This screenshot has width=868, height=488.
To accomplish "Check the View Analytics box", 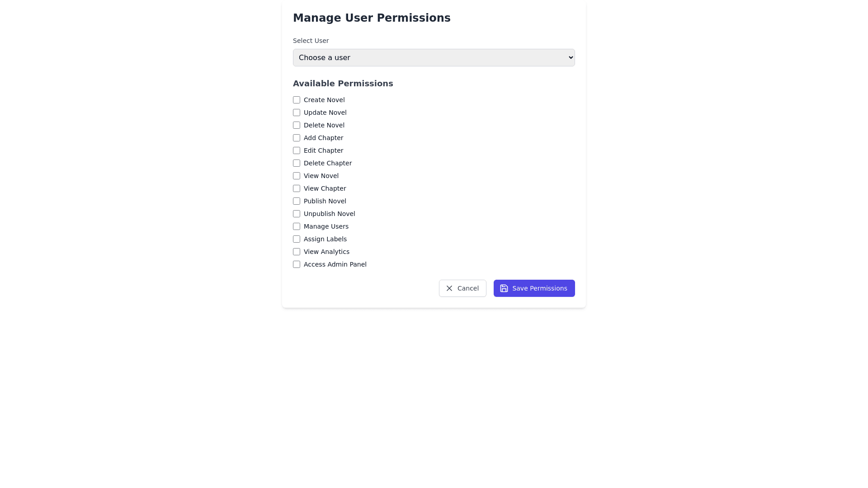I will (297, 252).
